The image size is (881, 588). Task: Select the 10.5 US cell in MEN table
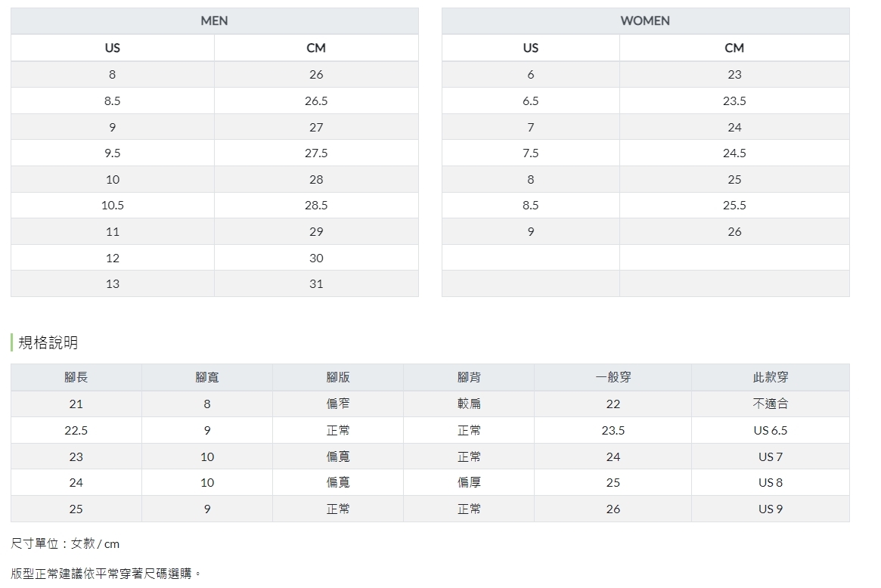tap(113, 206)
